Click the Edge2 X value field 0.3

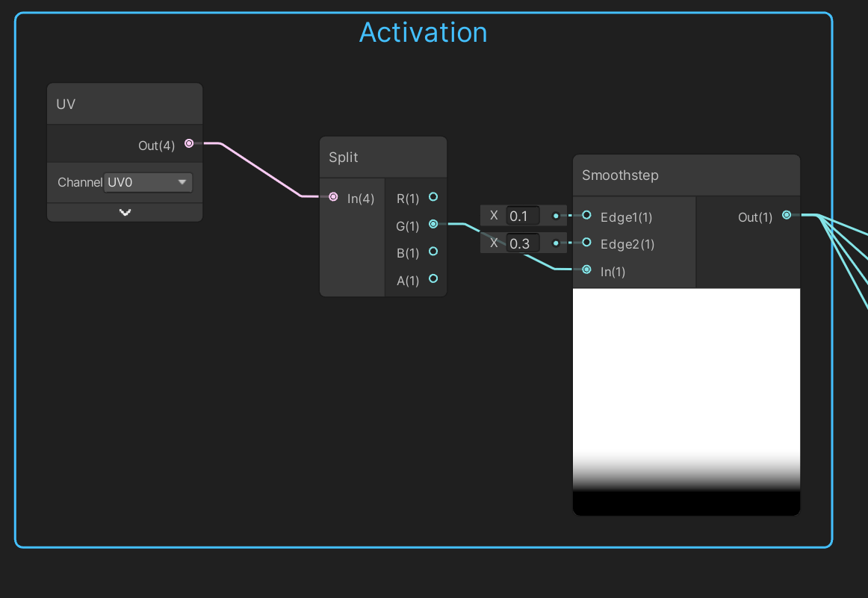click(x=523, y=243)
